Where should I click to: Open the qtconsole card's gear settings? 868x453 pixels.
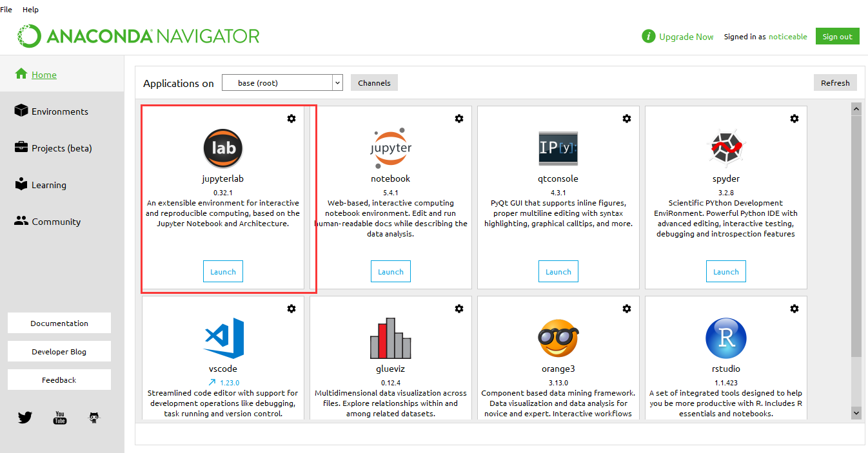(x=627, y=119)
